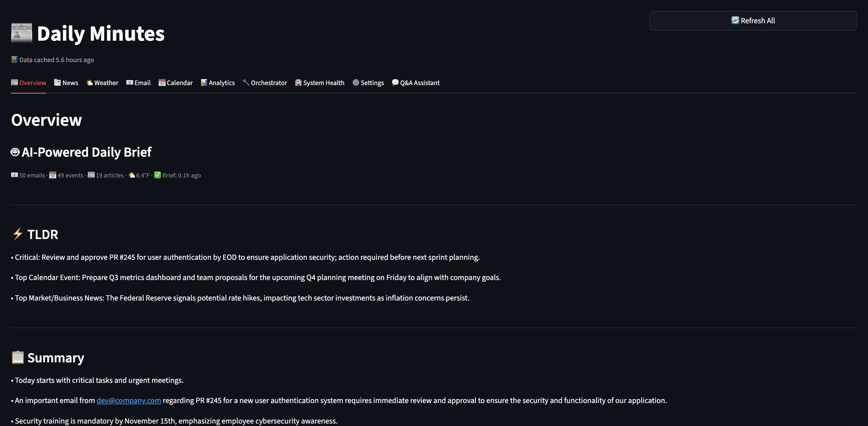Screen dimensions: 868x426
Task: Open the News tab
Action: pos(66,83)
